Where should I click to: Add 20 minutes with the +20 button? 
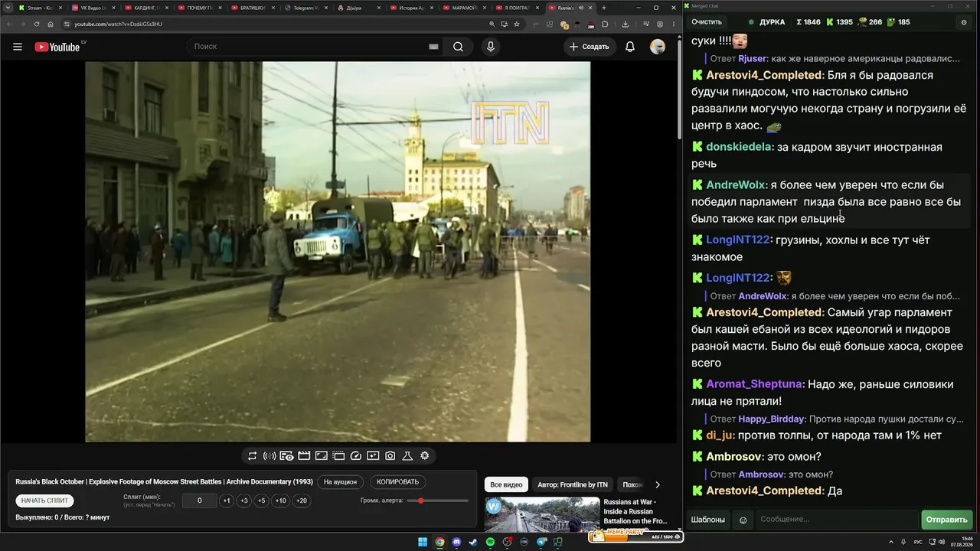click(302, 500)
